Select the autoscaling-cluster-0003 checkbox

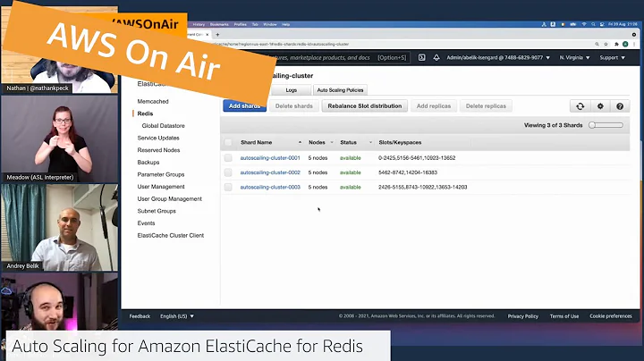pos(228,187)
